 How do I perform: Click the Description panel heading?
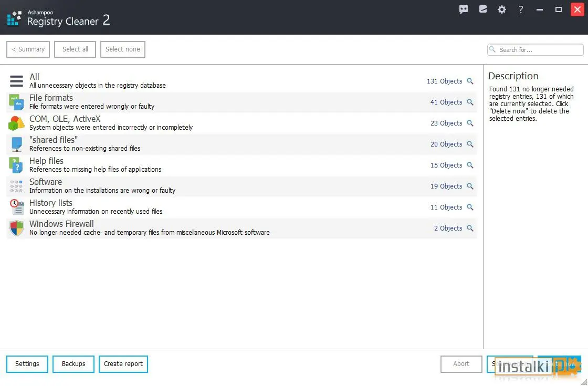tap(513, 76)
